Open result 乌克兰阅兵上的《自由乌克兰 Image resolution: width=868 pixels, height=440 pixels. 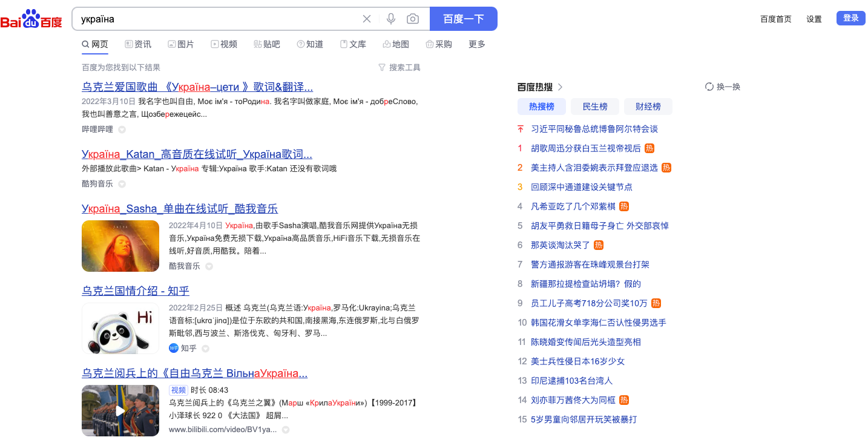(x=195, y=373)
